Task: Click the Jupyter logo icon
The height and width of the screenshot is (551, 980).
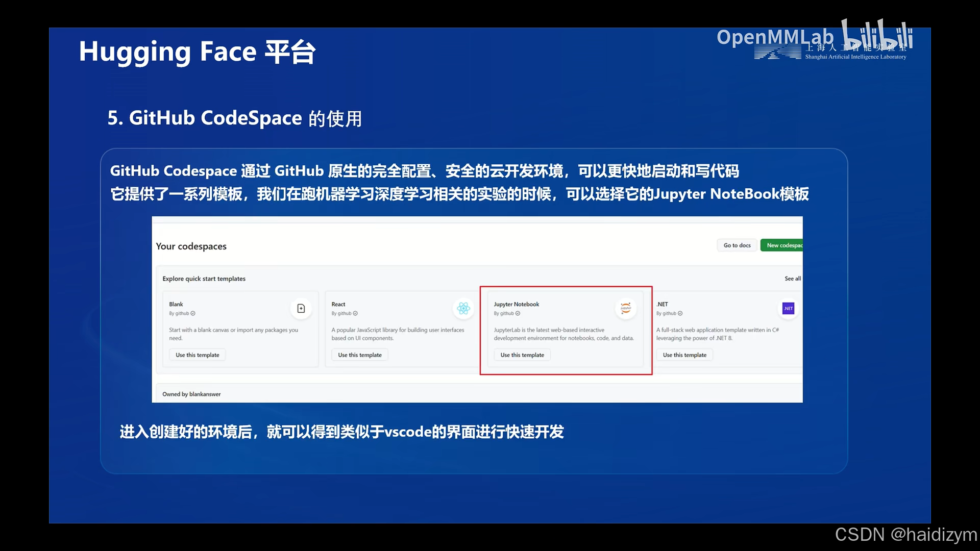Action: pyautogui.click(x=626, y=308)
